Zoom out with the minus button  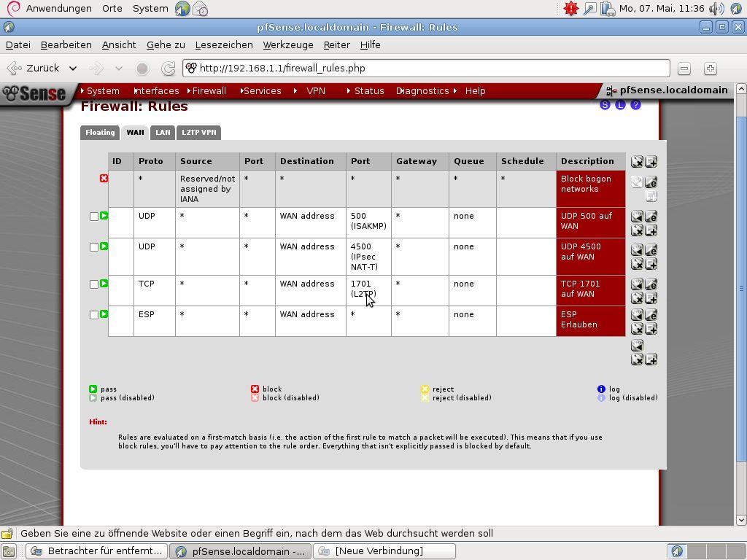[684, 69]
